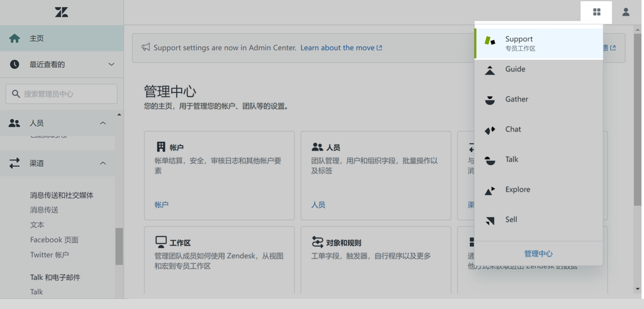Open Guide from the product menu icon
The height and width of the screenshot is (309, 644).
490,70
